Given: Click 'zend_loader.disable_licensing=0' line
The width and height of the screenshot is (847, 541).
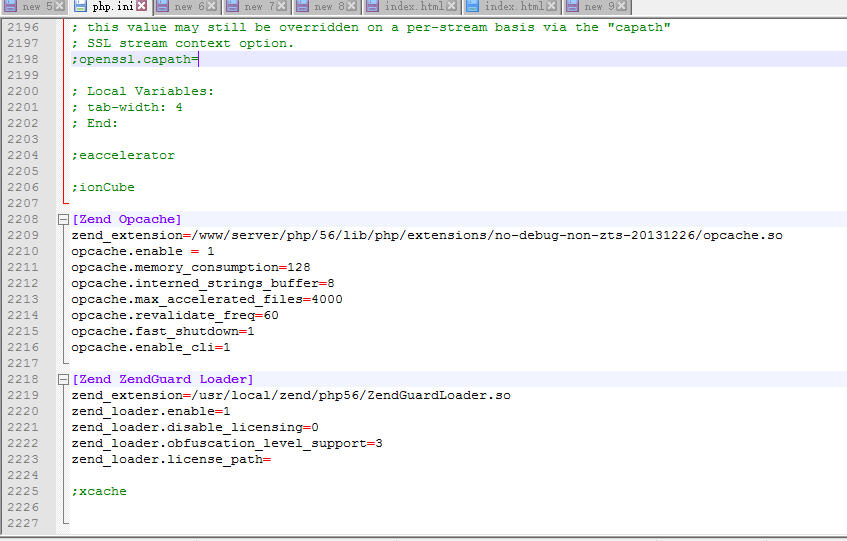Looking at the screenshot, I should tap(195, 428).
